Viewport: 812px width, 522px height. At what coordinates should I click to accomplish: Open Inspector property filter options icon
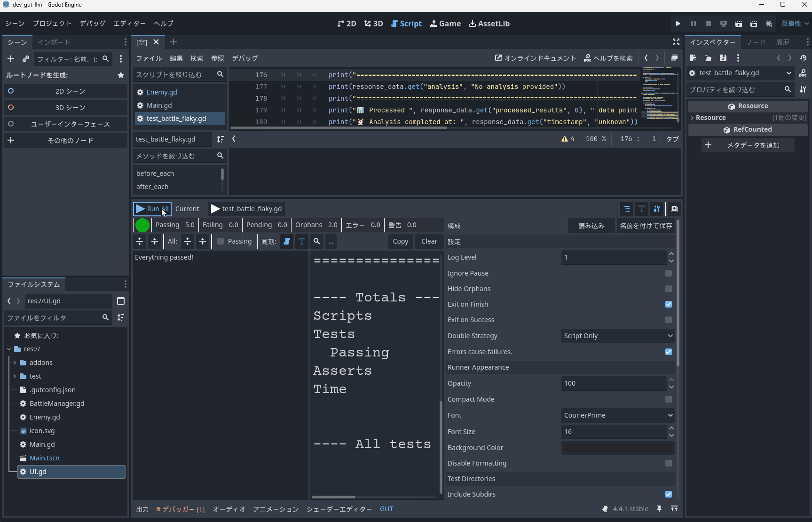[803, 89]
